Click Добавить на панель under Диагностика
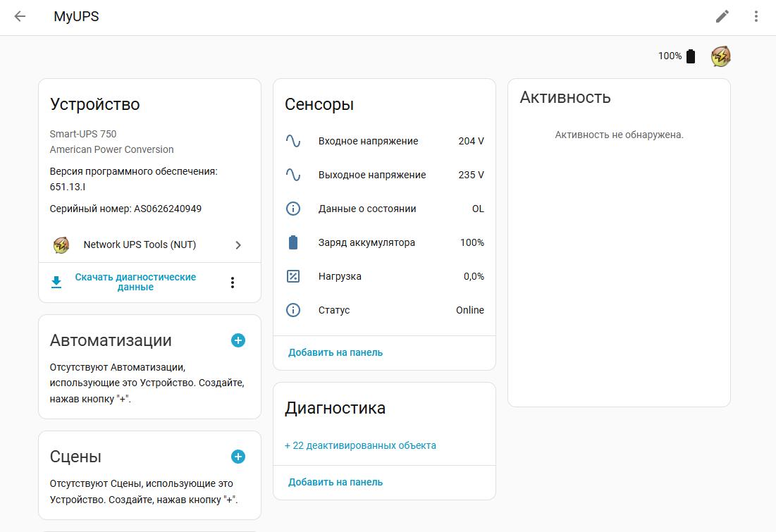This screenshot has height=532, width=776. pyautogui.click(x=335, y=482)
